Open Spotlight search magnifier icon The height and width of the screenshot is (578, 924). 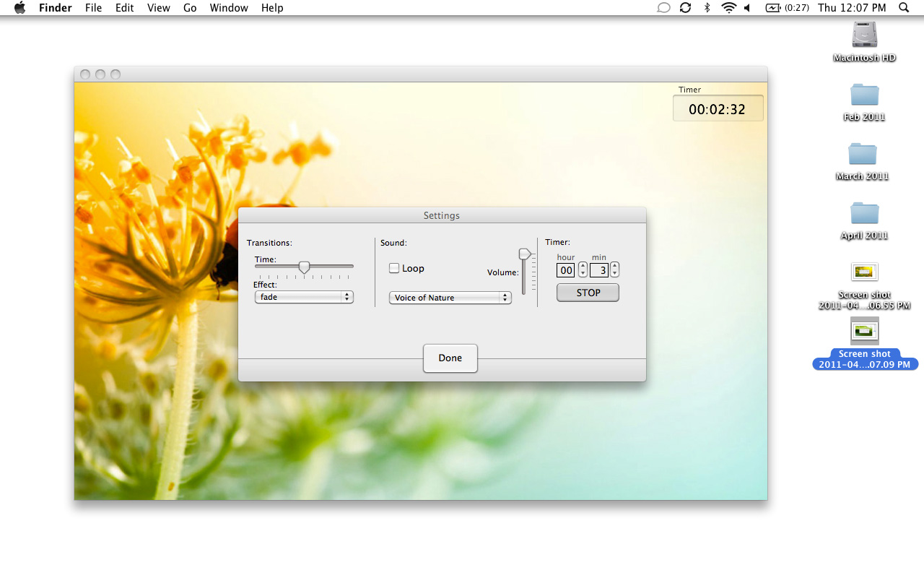coord(904,8)
